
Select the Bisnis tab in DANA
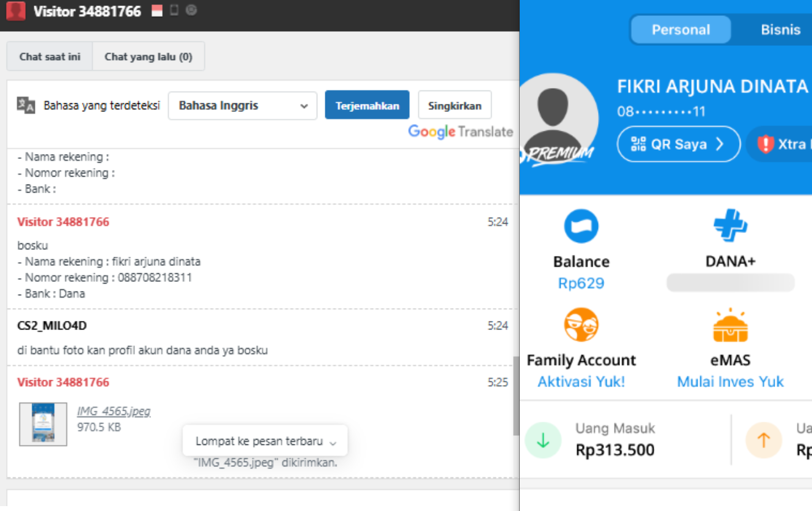[x=780, y=29]
